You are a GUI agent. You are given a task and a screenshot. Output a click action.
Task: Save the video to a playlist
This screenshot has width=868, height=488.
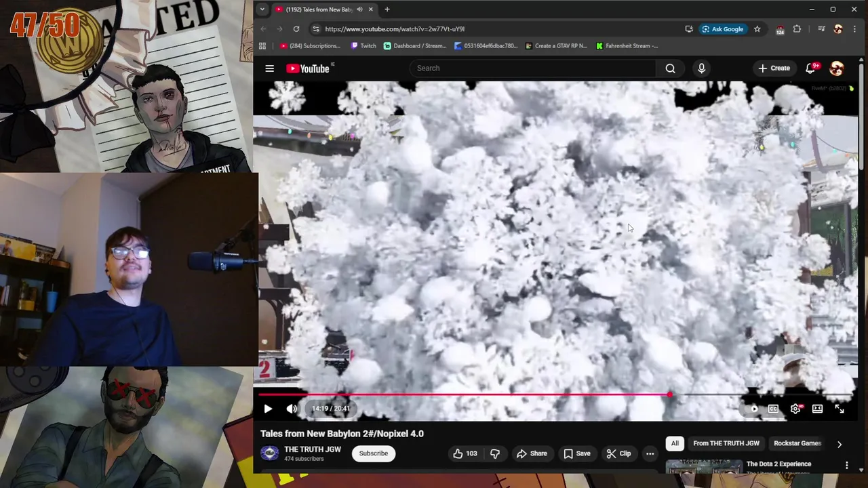pos(576,453)
